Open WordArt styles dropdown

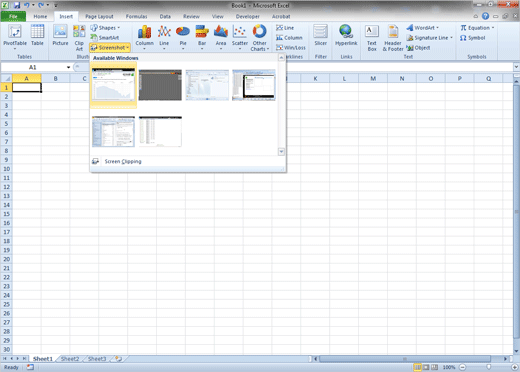point(423,28)
